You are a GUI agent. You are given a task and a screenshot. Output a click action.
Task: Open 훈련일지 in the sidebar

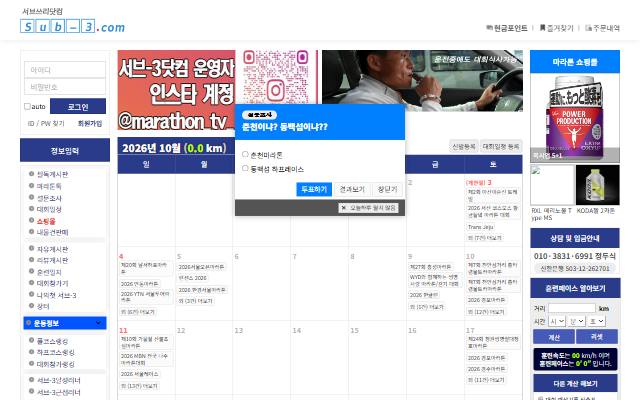tap(49, 272)
